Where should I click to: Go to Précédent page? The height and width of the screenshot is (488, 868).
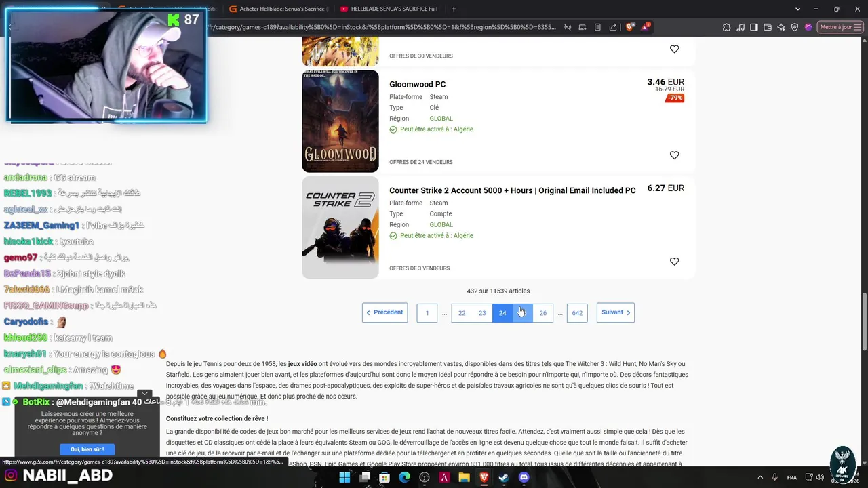pyautogui.click(x=384, y=312)
